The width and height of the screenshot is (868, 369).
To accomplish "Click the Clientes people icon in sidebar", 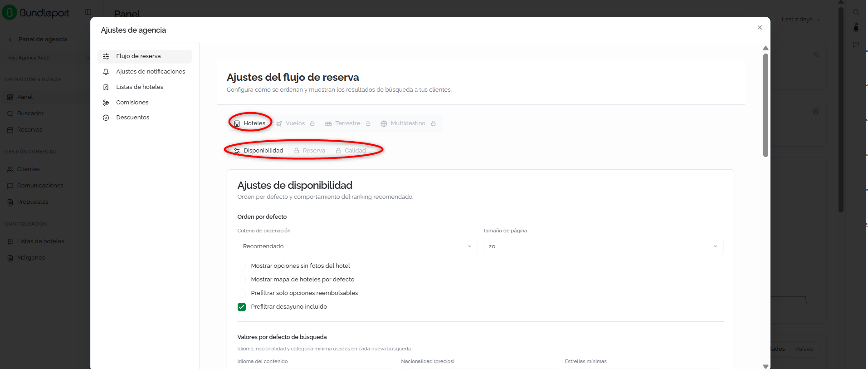I will pos(10,169).
